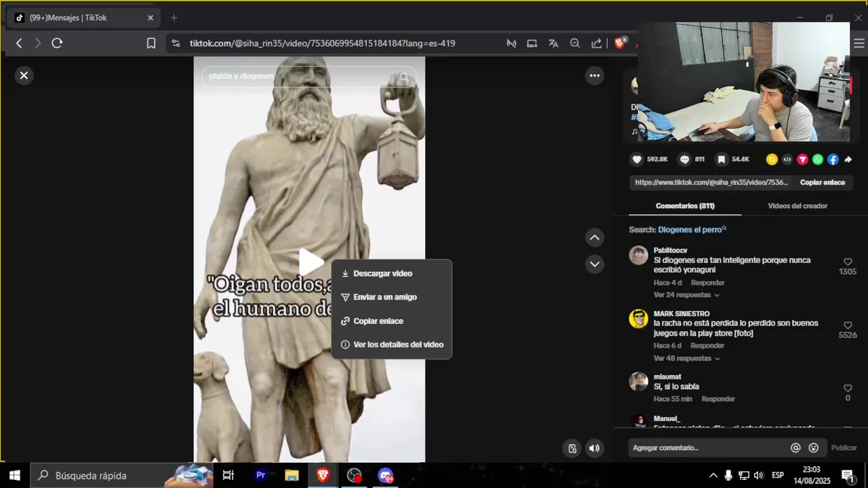This screenshot has width=868, height=488.
Task: Reply to MARK SINIESTRO's comment
Action: 708,346
